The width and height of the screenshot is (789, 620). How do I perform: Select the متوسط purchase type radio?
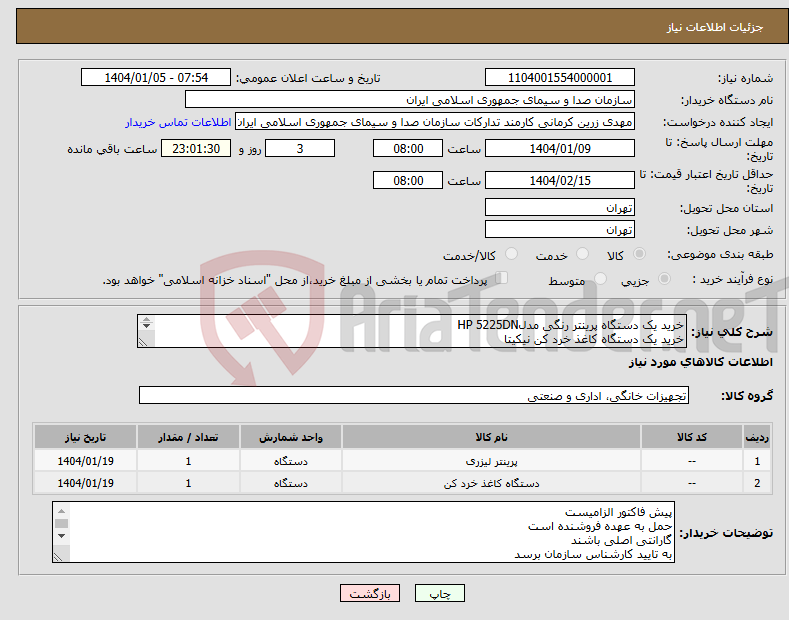pos(600,279)
